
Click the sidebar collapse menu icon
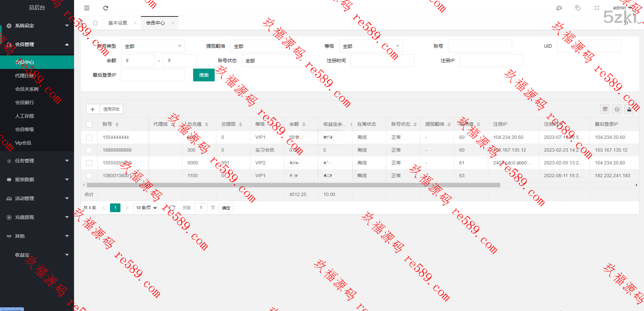coord(87,8)
